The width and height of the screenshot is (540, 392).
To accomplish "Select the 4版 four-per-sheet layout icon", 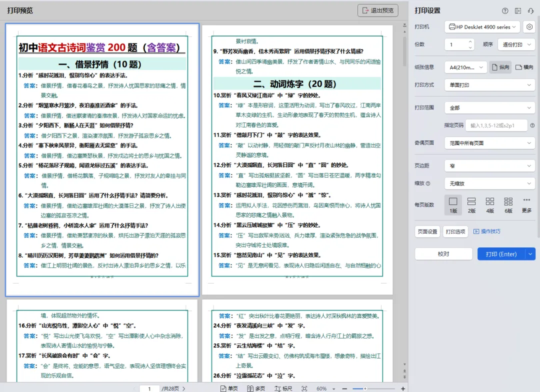I will (x=490, y=204).
